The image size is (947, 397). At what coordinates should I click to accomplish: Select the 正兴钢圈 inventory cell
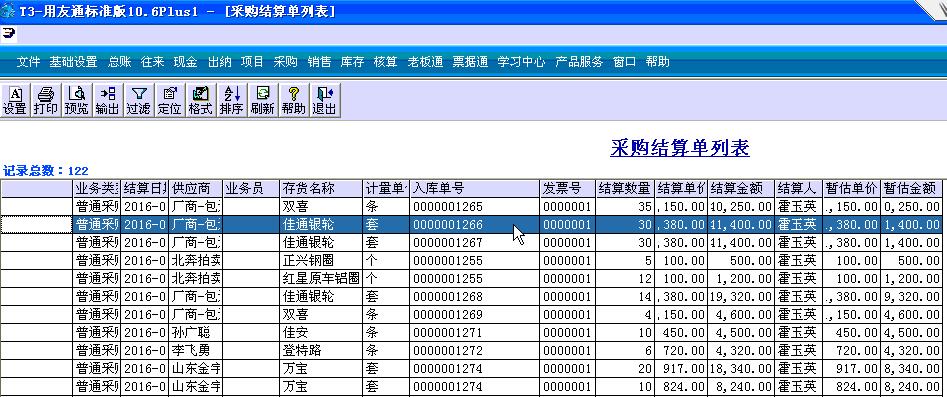(x=322, y=261)
